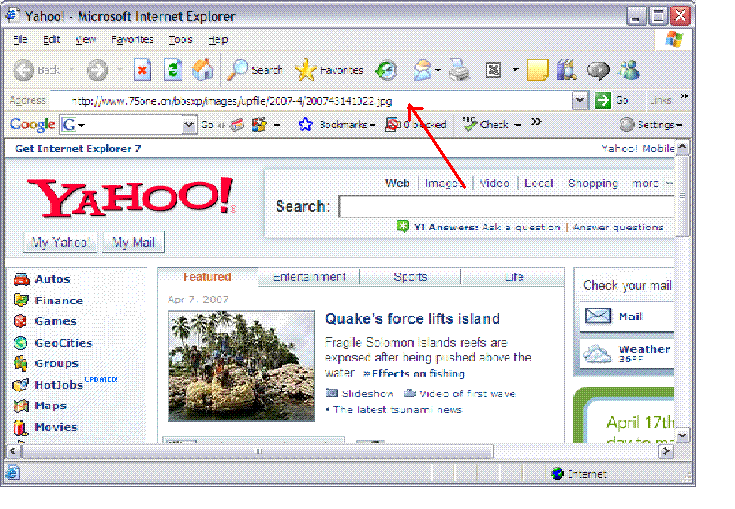Viewport: 735px width, 509px height.
Task: Select the Sports tab
Action: point(410,277)
